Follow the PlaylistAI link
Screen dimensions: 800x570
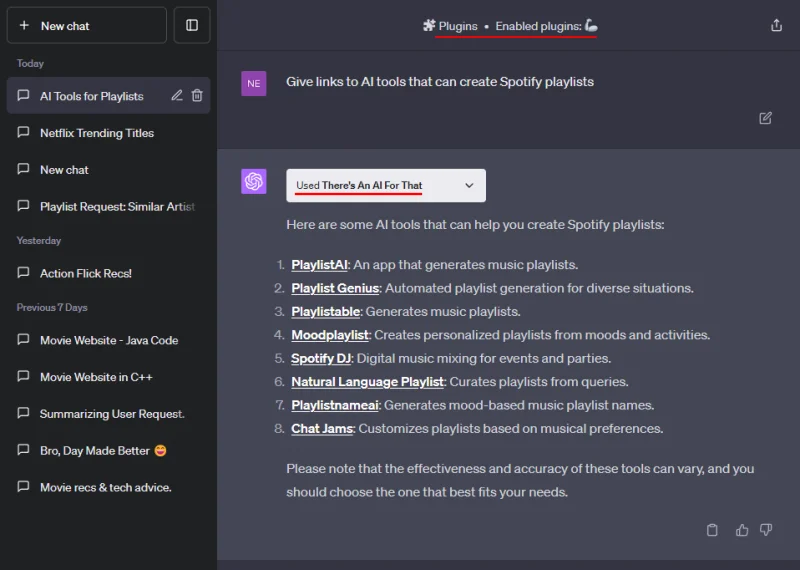coord(319,265)
